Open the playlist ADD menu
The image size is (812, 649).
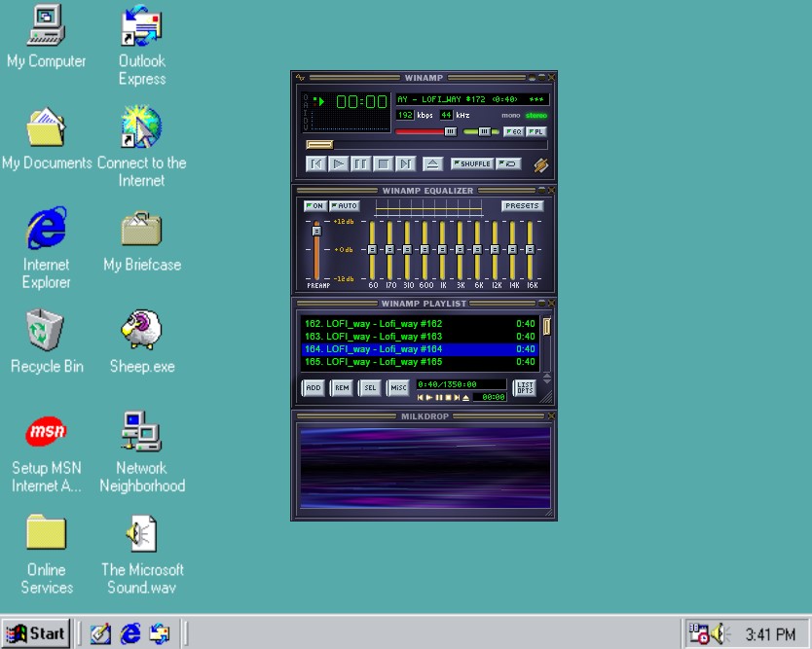(314, 387)
